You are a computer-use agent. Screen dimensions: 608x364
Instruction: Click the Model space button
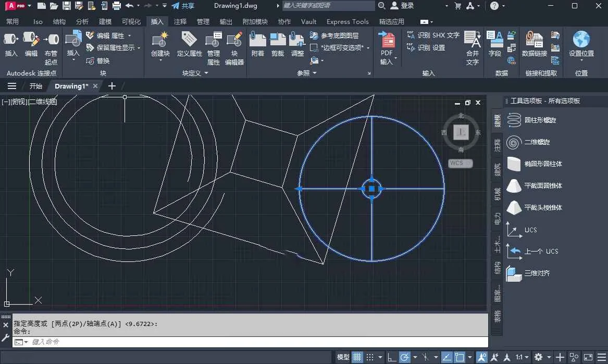click(343, 357)
